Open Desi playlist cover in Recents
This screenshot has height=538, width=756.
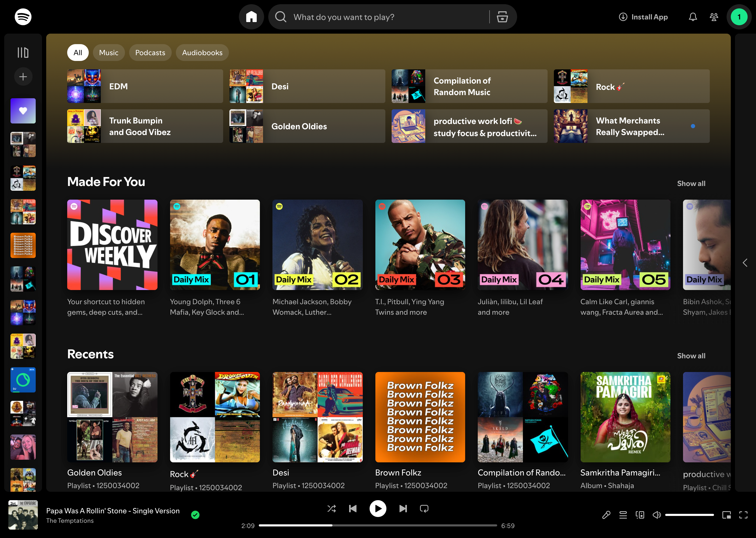(x=317, y=417)
